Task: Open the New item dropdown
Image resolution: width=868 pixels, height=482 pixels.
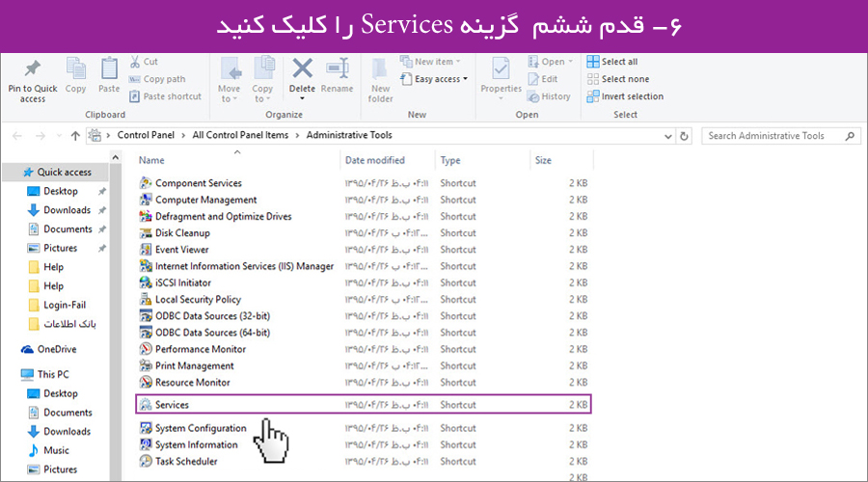Action: point(431,62)
